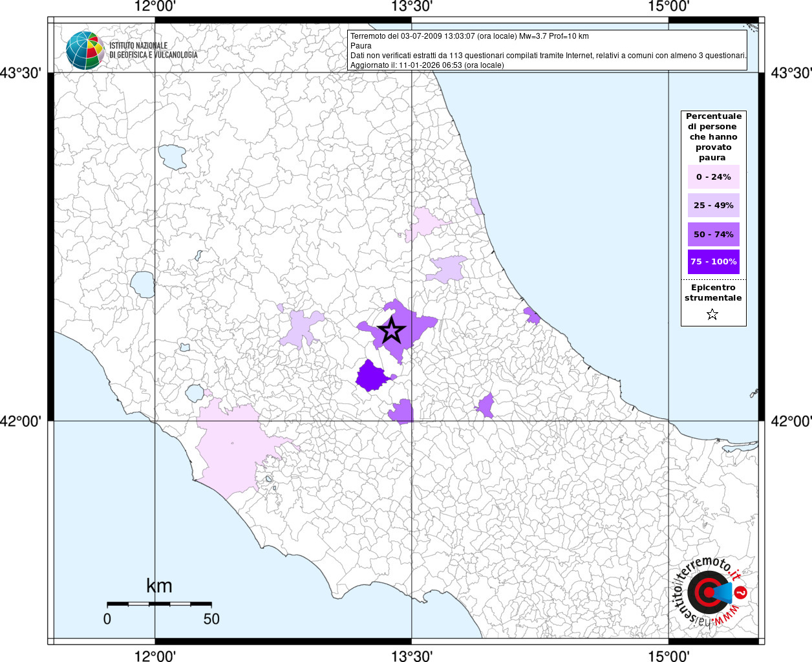The image size is (812, 662).
Task: Click the 'Istituto Nazionale di Geofisica e Vulcanologia' text
Action: click(153, 50)
